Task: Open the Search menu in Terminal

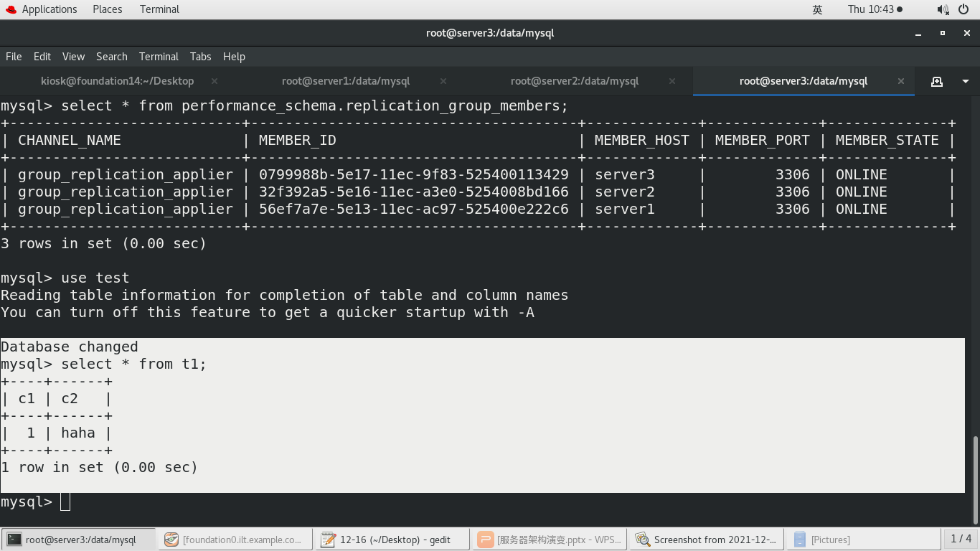Action: [x=112, y=57]
